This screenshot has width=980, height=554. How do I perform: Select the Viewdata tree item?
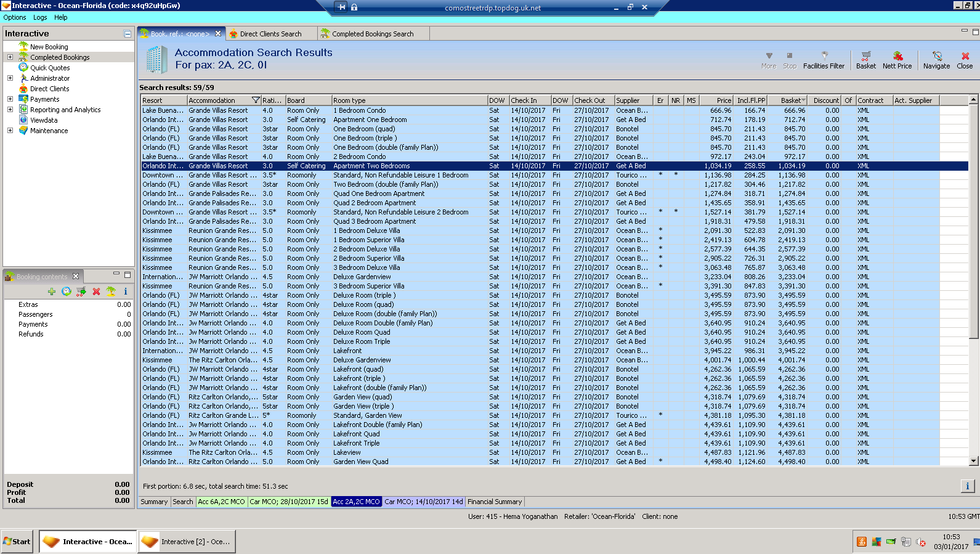(x=44, y=120)
